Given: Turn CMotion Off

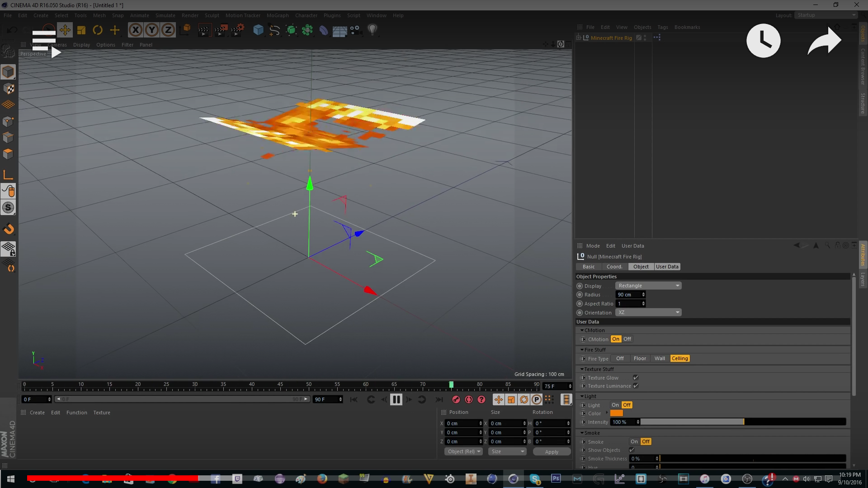Looking at the screenshot, I should 627,339.
